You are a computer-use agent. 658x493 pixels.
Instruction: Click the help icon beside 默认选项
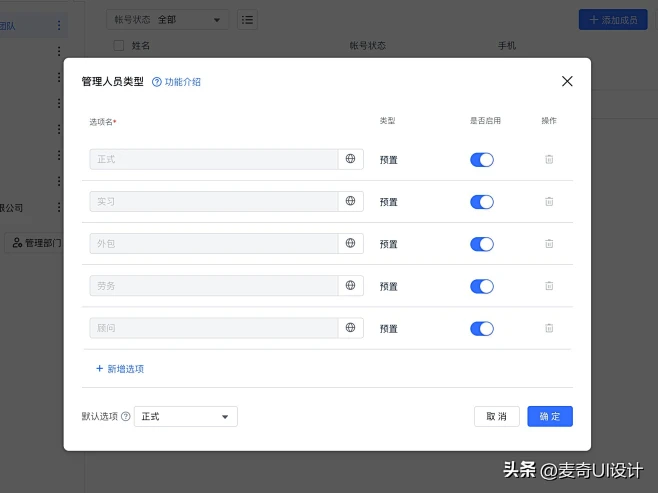pos(125,416)
